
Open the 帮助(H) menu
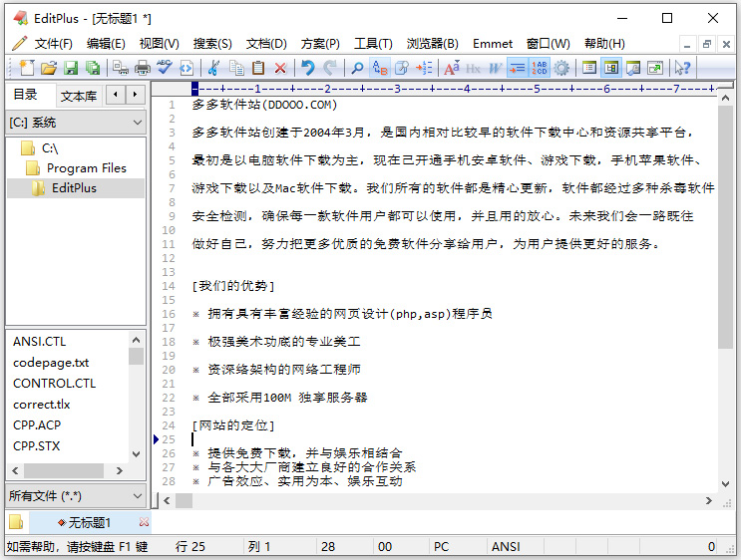[604, 44]
